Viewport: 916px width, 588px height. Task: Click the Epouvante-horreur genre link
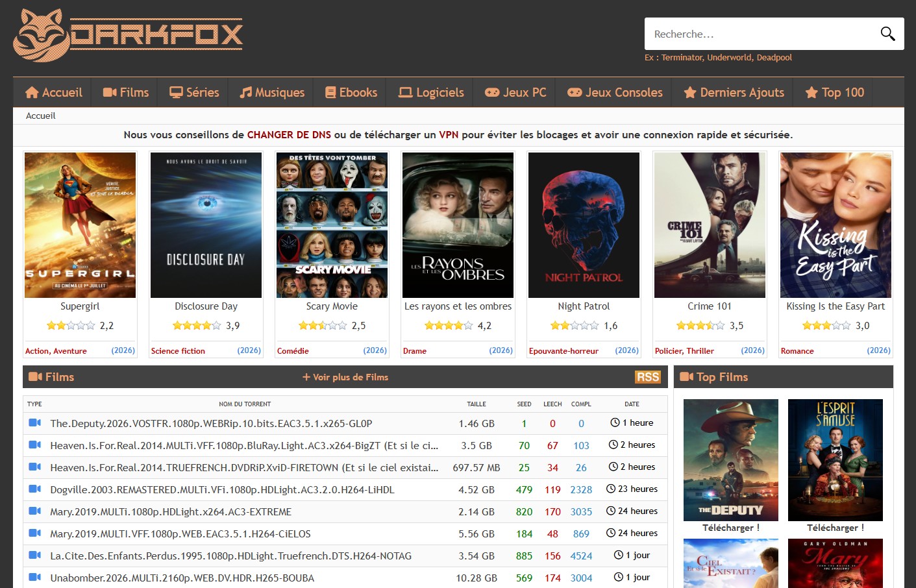[x=563, y=350]
